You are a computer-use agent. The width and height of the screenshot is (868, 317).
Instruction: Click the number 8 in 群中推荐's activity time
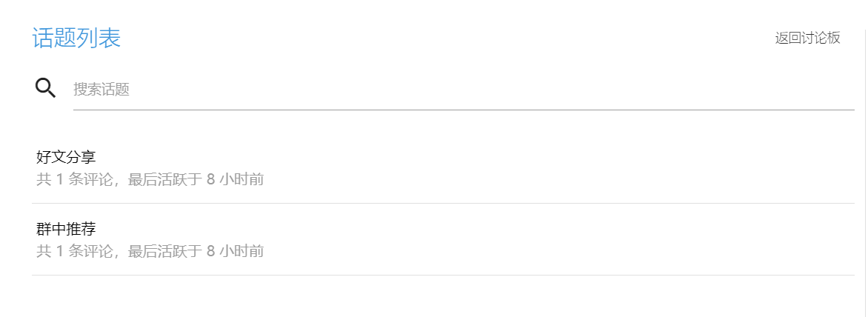[211, 251]
